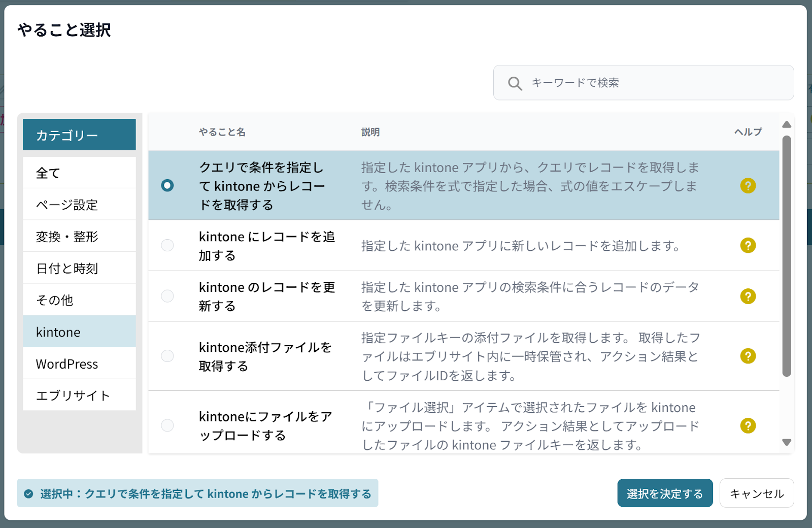Focus the キーワードで検索 field
This screenshot has height=528, width=812.
click(x=644, y=83)
